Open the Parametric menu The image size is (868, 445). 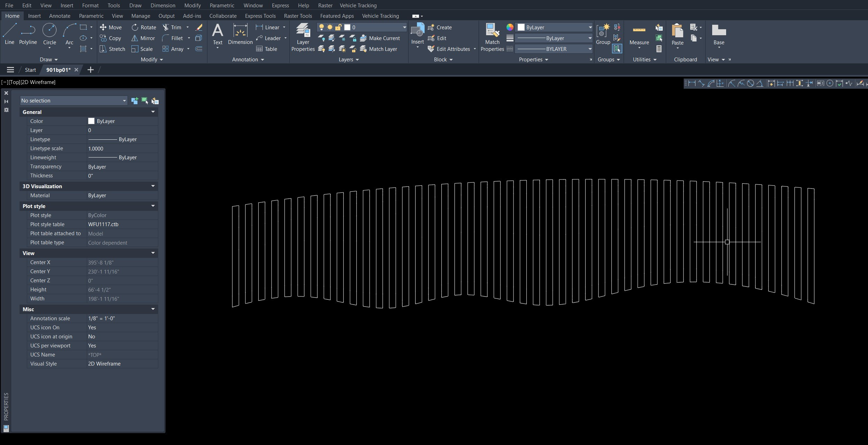[222, 5]
